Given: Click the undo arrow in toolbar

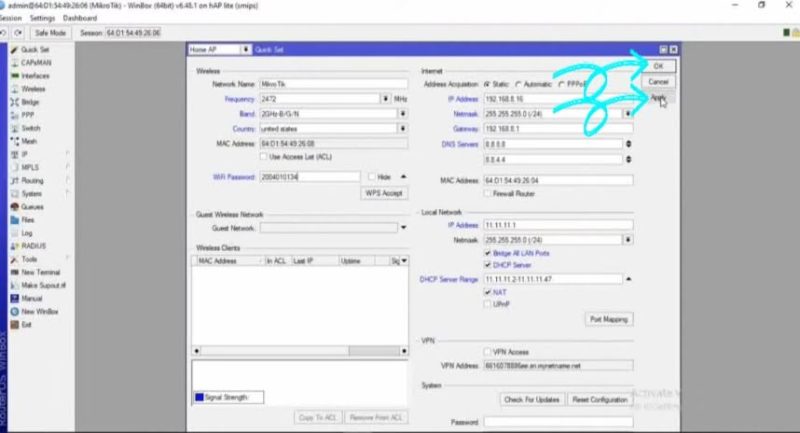Looking at the screenshot, I should pos(4,33).
